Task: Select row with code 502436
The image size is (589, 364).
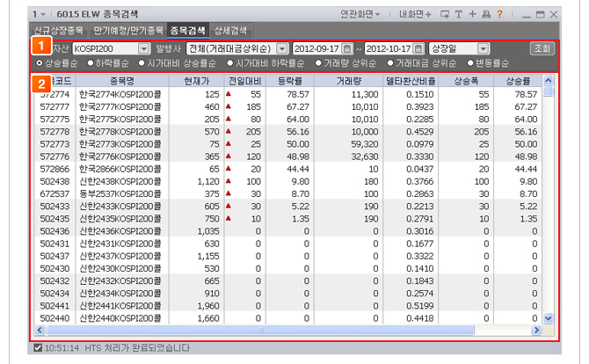Action: pos(288,231)
